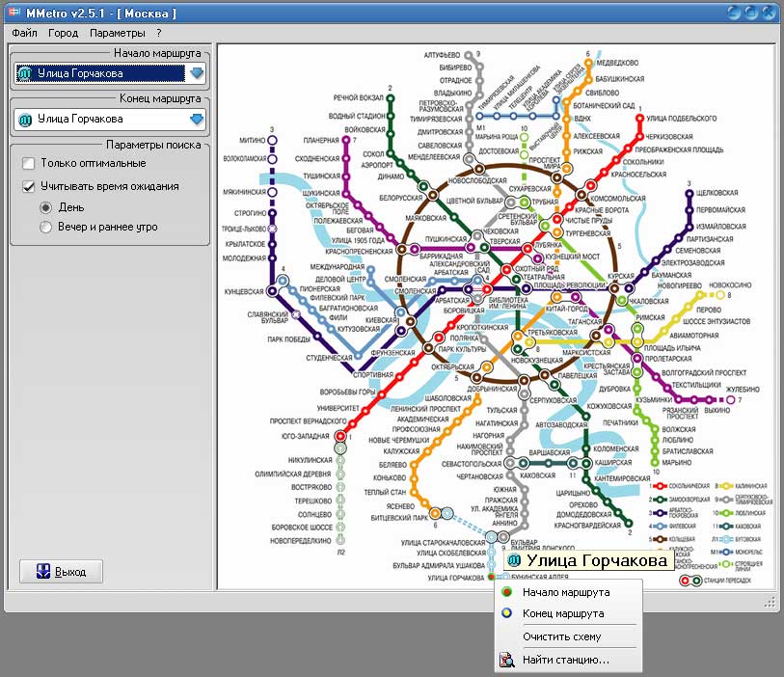Open the ? help menu
Screen dimensions: 784x677
click(x=159, y=33)
